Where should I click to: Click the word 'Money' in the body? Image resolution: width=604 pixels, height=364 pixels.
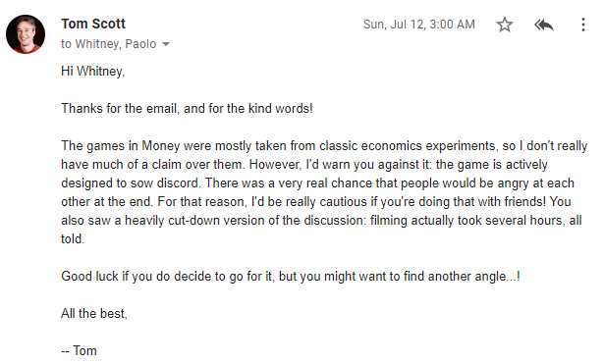(161, 146)
